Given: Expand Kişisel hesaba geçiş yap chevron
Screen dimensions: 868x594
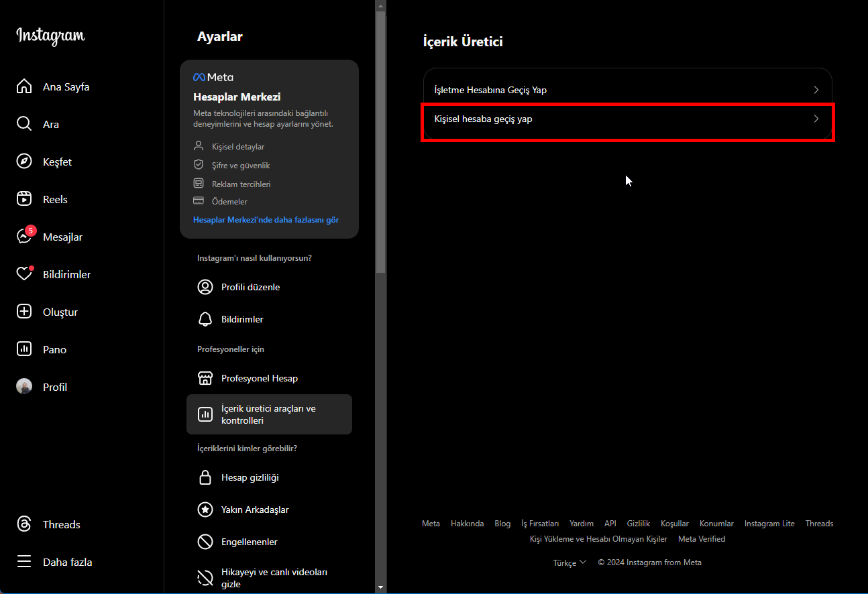Looking at the screenshot, I should [816, 119].
